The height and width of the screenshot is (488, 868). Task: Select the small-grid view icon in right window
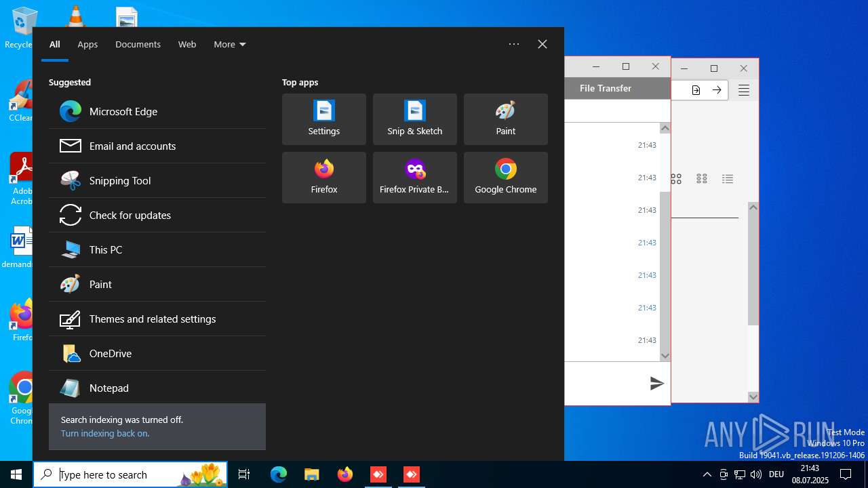[702, 179]
